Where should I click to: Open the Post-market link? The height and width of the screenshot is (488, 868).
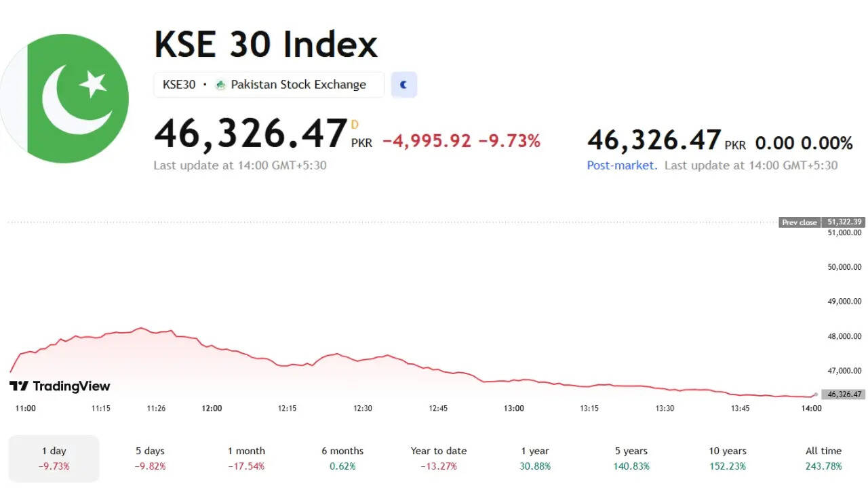[621, 165]
